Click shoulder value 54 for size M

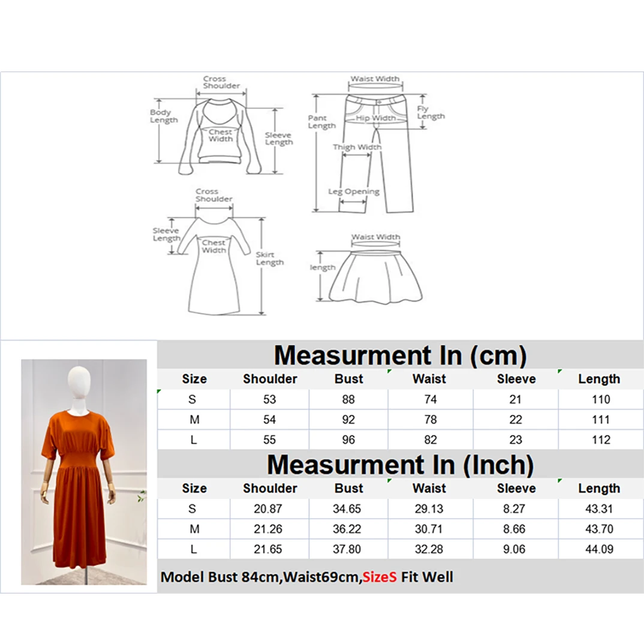click(x=269, y=419)
